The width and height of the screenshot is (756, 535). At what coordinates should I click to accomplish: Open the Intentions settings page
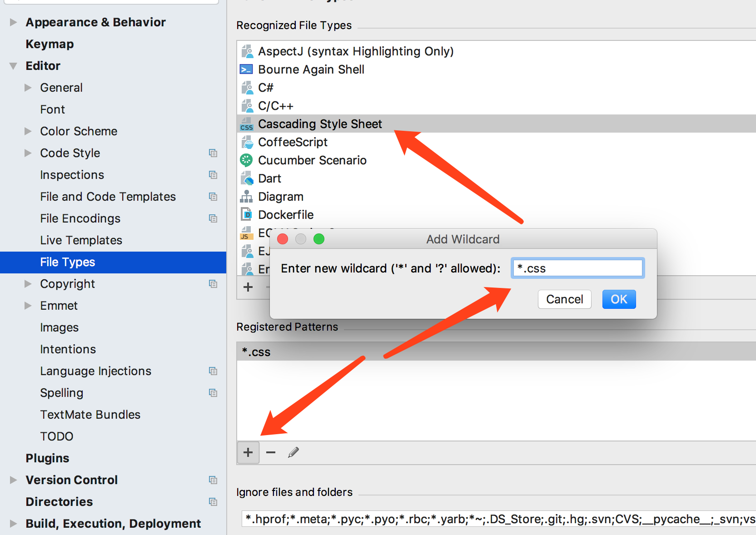(x=68, y=349)
